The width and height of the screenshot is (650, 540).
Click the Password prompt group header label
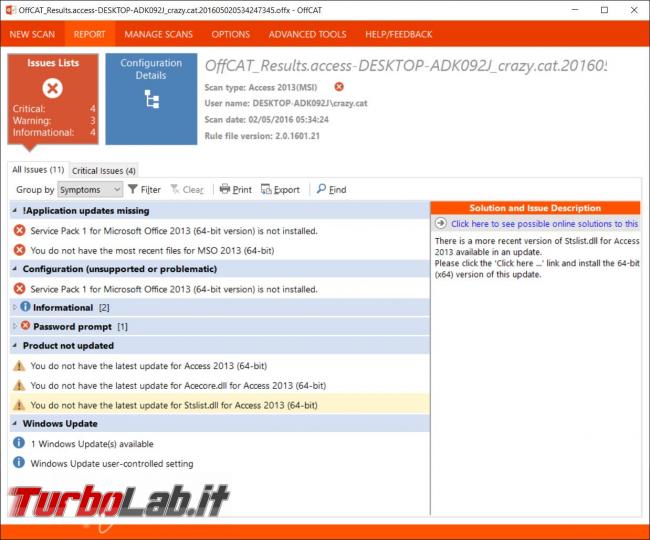(73, 327)
